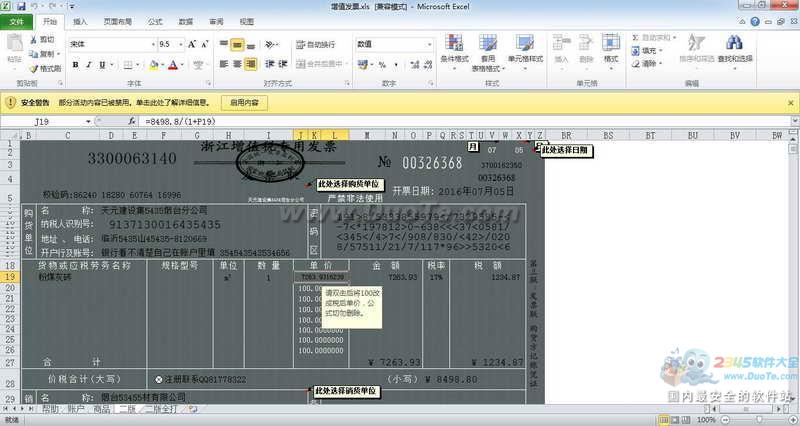Select the 帮助 sheet tab
Viewport: 800px width, 426px height.
pyautogui.click(x=50, y=409)
